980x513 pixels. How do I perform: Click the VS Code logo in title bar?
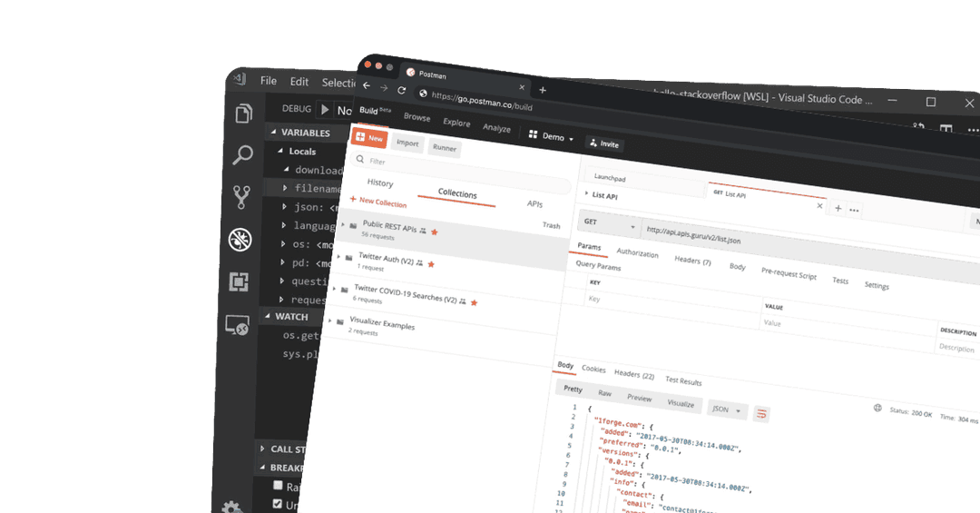point(240,79)
